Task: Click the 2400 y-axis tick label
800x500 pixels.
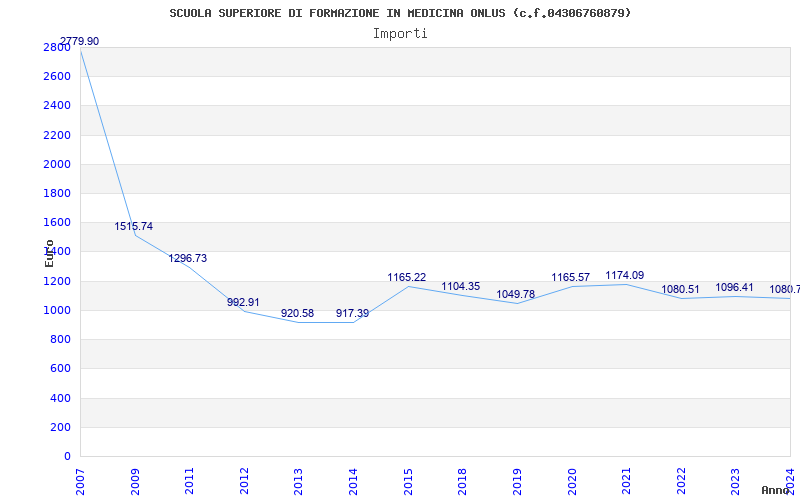Action: coord(57,106)
